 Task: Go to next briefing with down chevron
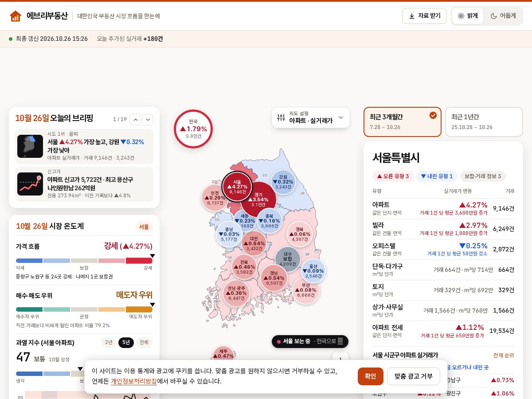148,119
